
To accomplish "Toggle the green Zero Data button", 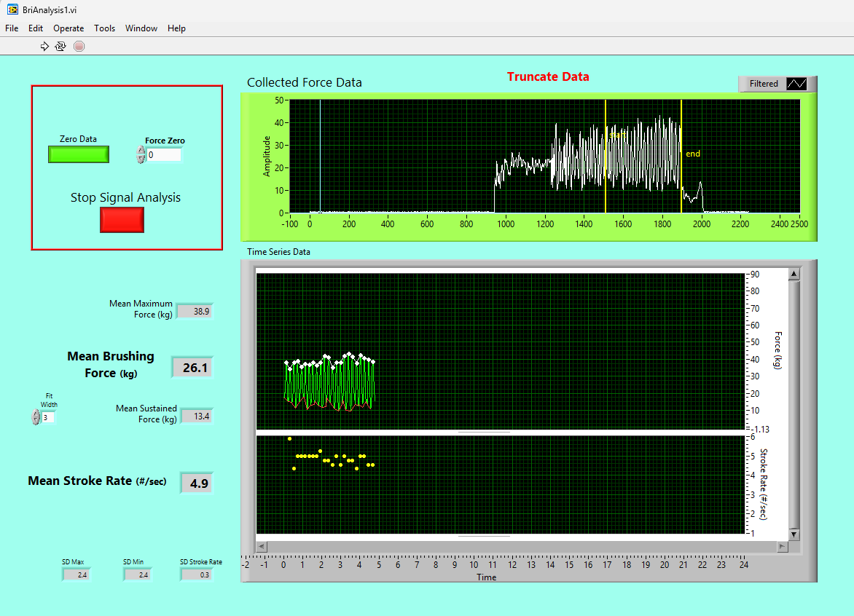I will [x=79, y=154].
